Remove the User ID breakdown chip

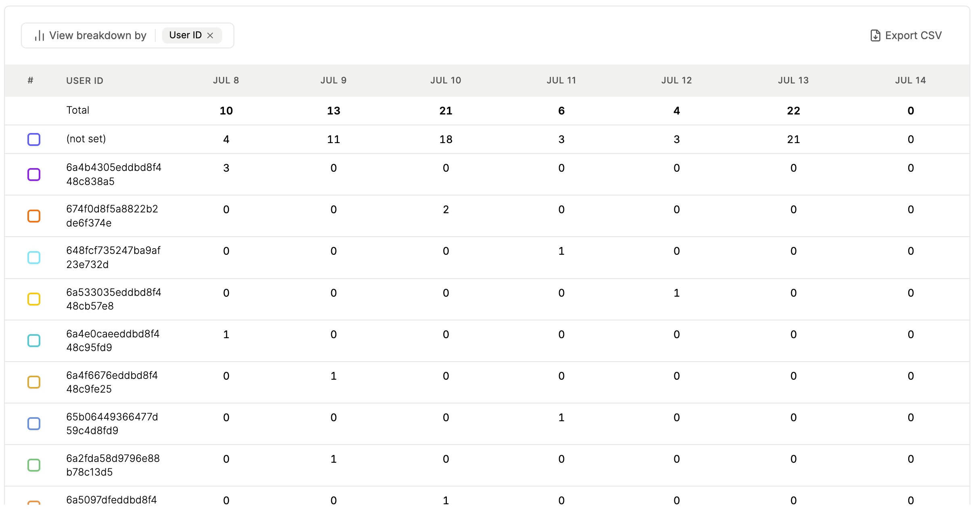pos(210,35)
